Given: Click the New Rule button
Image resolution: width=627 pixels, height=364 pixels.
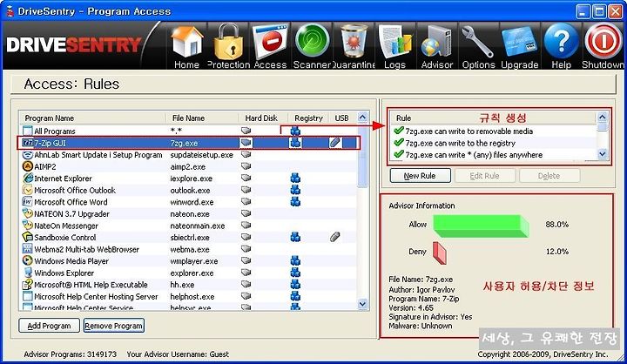Looking at the screenshot, I should click(x=420, y=176).
